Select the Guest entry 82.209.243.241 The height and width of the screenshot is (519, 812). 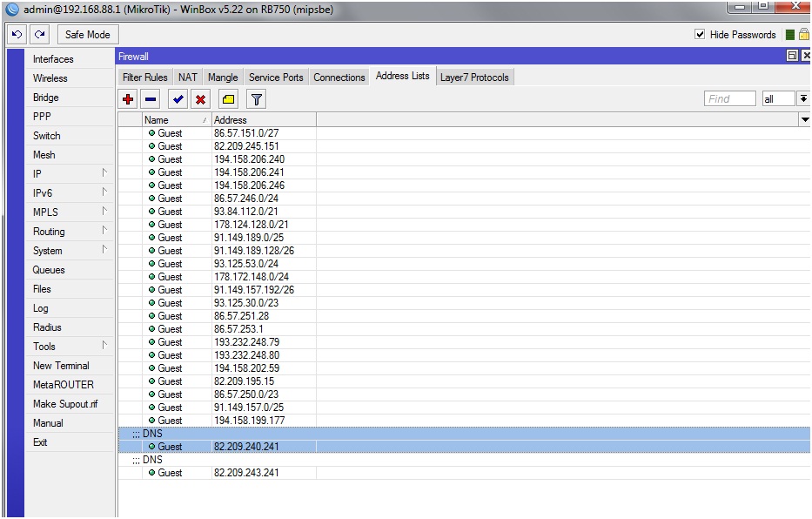(x=246, y=473)
